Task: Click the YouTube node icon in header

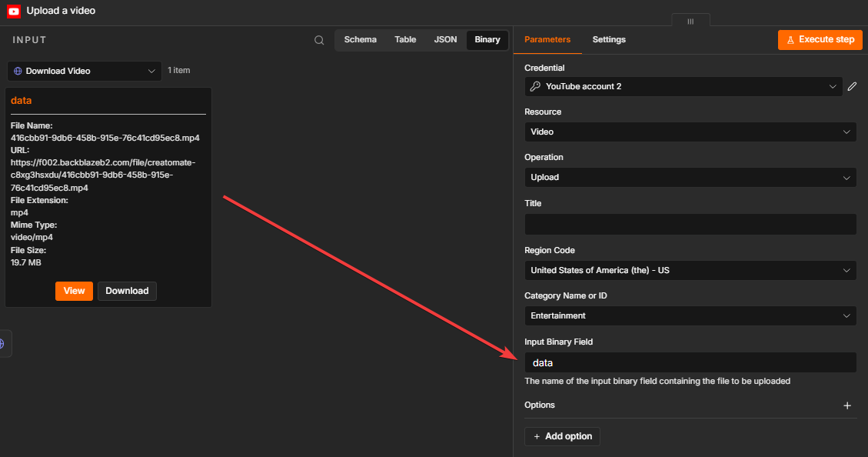Action: click(14, 11)
